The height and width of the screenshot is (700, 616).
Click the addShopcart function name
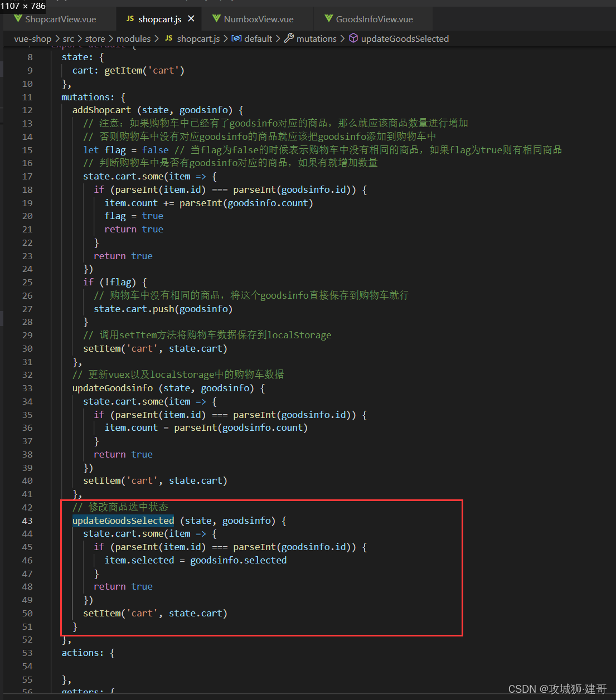[x=101, y=110]
